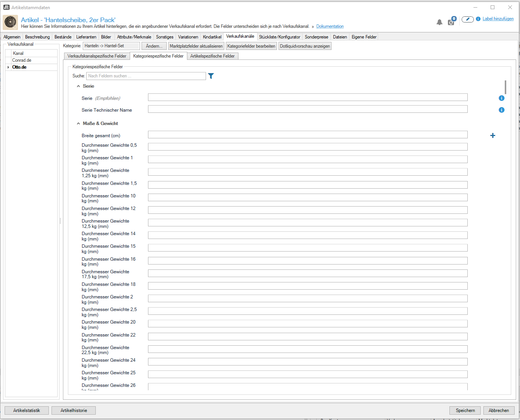Select Conrad.de in the channel list

tap(22, 60)
